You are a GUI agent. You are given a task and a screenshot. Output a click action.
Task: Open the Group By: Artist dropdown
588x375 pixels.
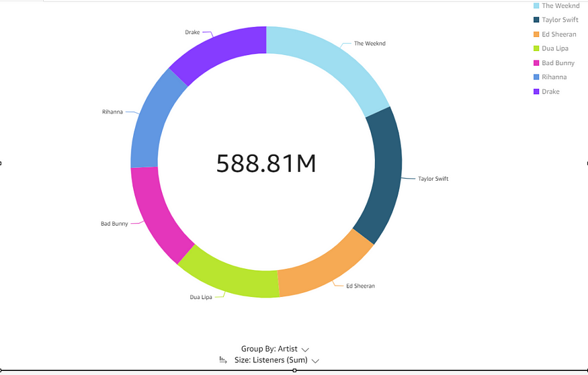[275, 349]
